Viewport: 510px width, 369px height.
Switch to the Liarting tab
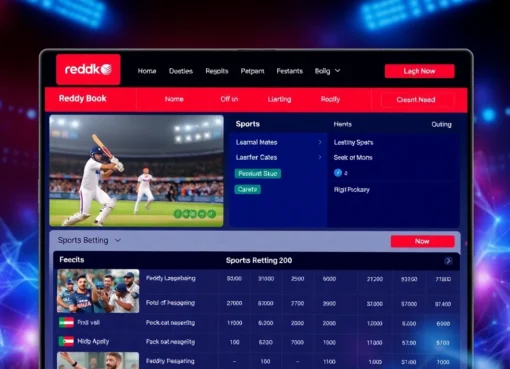tap(279, 99)
